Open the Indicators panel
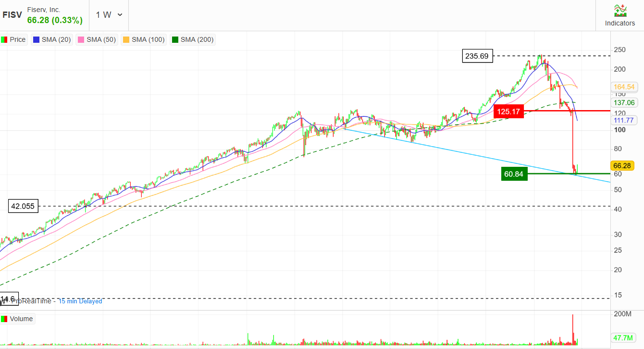 pyautogui.click(x=619, y=15)
